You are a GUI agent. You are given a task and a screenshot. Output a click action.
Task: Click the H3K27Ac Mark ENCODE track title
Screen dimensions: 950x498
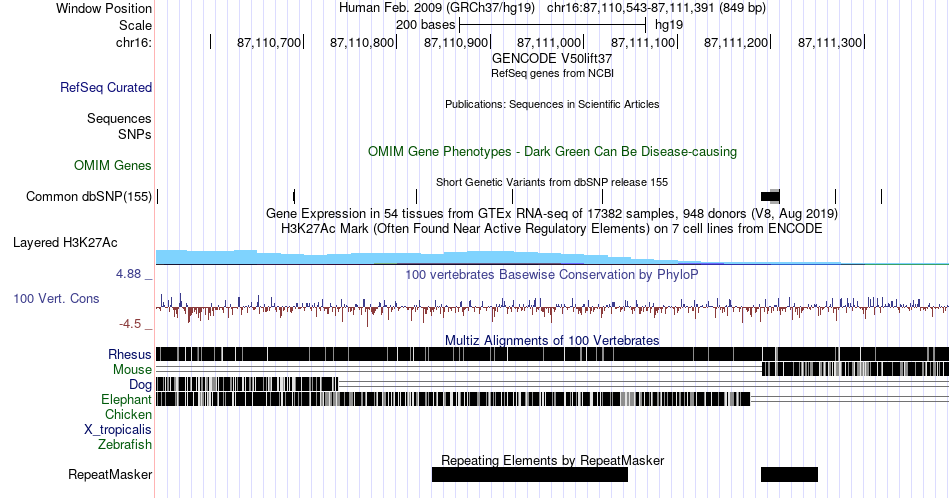(552, 228)
